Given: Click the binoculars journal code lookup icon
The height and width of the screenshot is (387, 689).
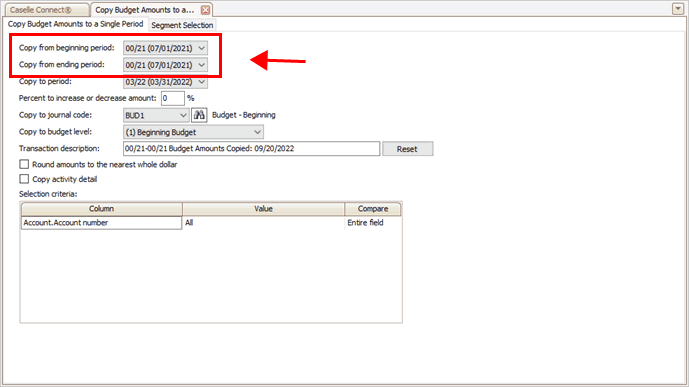Looking at the screenshot, I should coord(199,115).
